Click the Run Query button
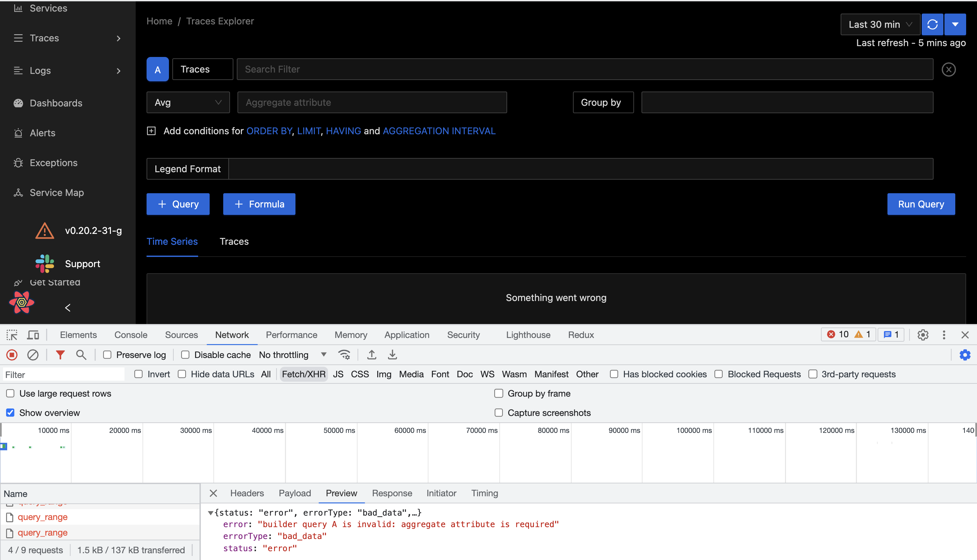The height and width of the screenshot is (560, 977). tap(920, 204)
